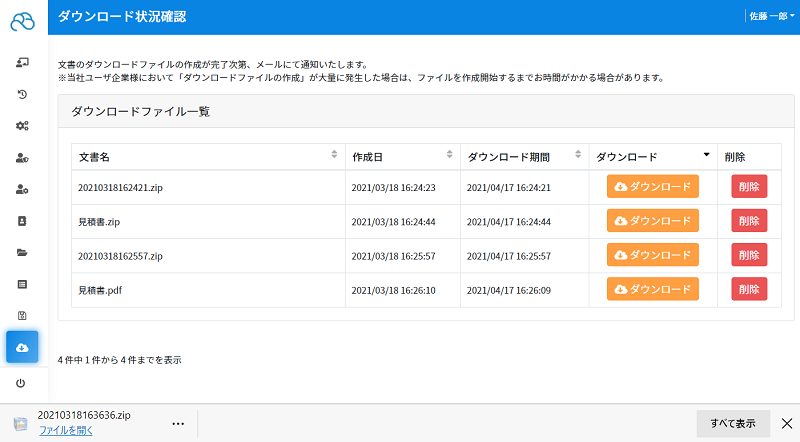Open the 佐藤 一郎 user menu
The width and height of the screenshot is (800, 442).
click(x=771, y=16)
